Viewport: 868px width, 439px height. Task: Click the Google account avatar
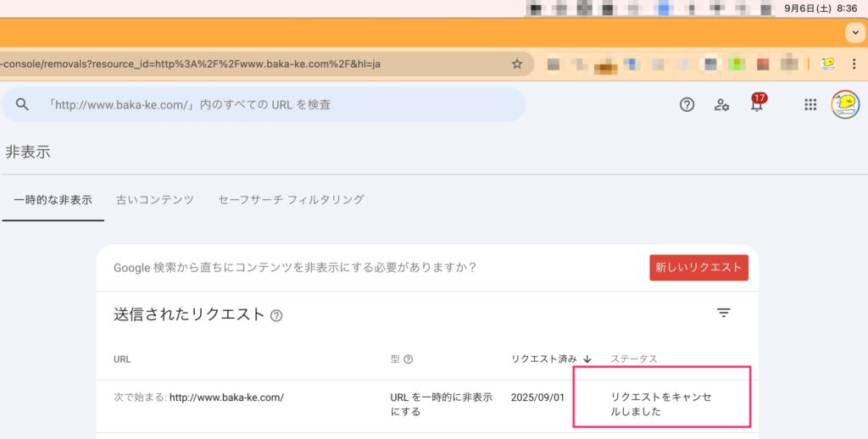(844, 104)
